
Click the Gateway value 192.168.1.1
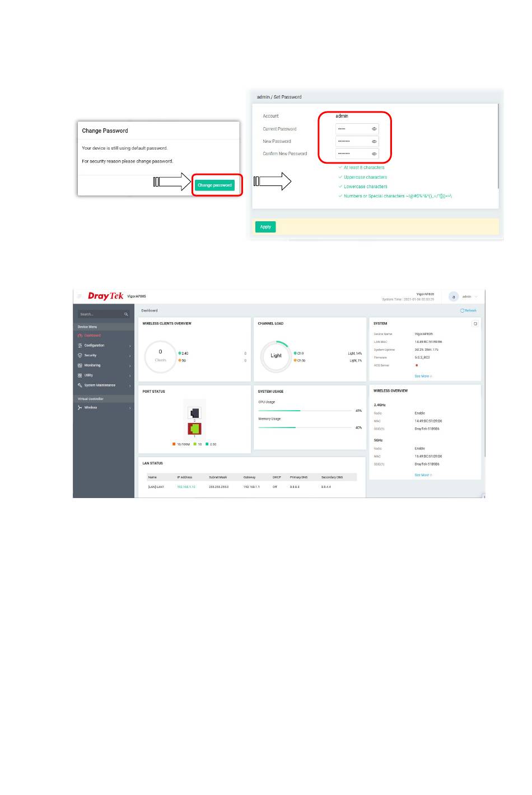click(251, 487)
